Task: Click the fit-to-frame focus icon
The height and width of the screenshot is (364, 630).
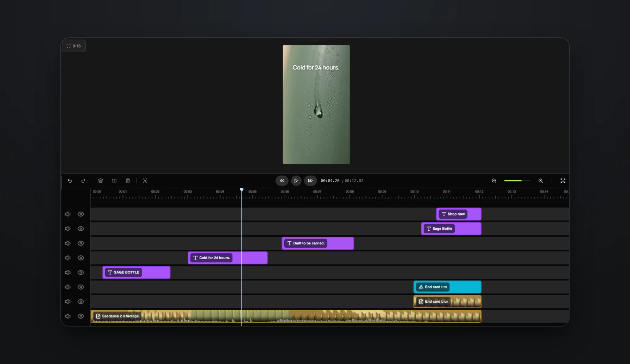Action: (x=145, y=181)
